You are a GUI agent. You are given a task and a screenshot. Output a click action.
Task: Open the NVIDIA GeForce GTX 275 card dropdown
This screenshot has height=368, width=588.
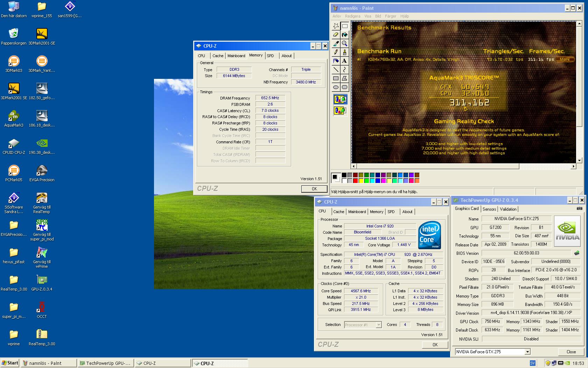[x=527, y=352]
